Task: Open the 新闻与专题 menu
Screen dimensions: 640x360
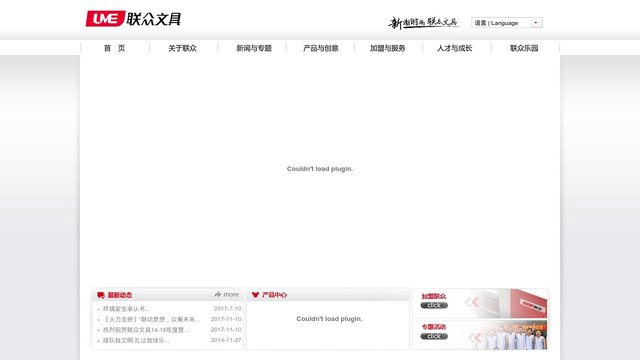Action: 254,48
